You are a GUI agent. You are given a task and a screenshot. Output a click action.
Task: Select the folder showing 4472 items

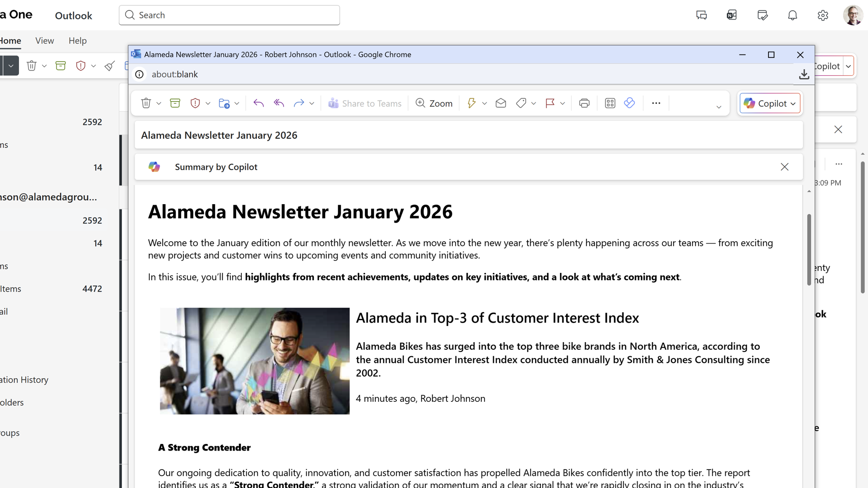click(51, 289)
